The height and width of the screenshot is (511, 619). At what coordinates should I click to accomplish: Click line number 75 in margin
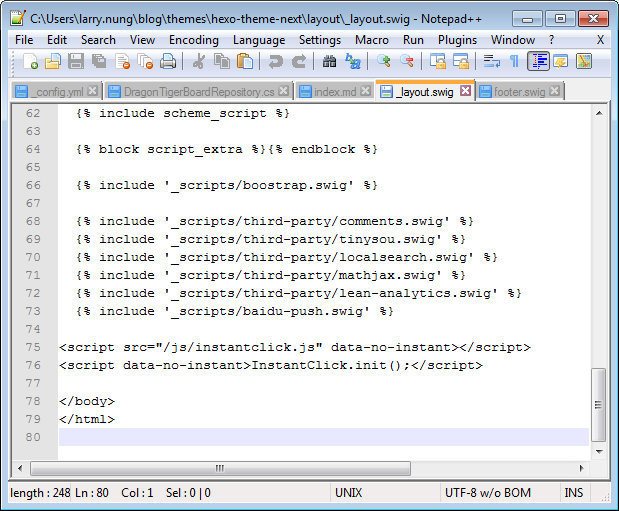(x=33, y=347)
